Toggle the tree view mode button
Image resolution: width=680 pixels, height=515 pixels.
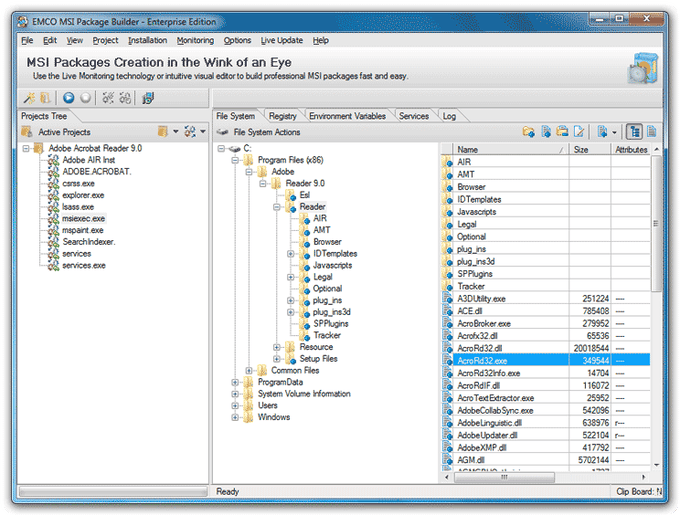(634, 132)
